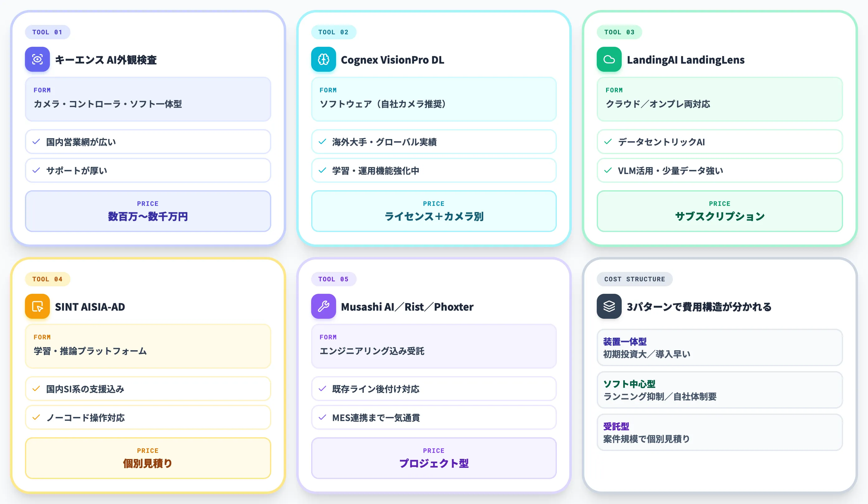Viewport: 868px width, 504px height.
Task: Click the 個別見積り price box
Action: [x=148, y=458]
